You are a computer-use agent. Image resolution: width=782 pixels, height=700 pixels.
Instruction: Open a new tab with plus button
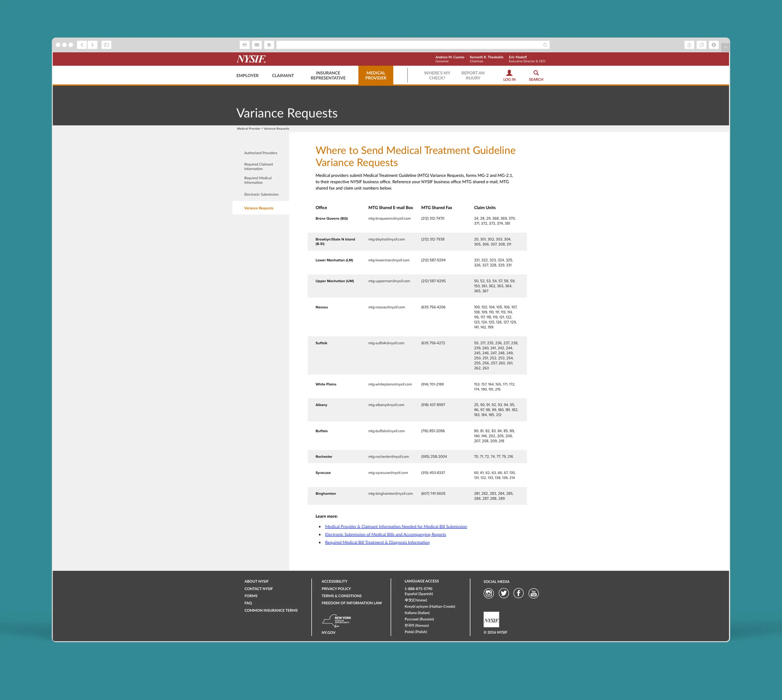coord(725,47)
